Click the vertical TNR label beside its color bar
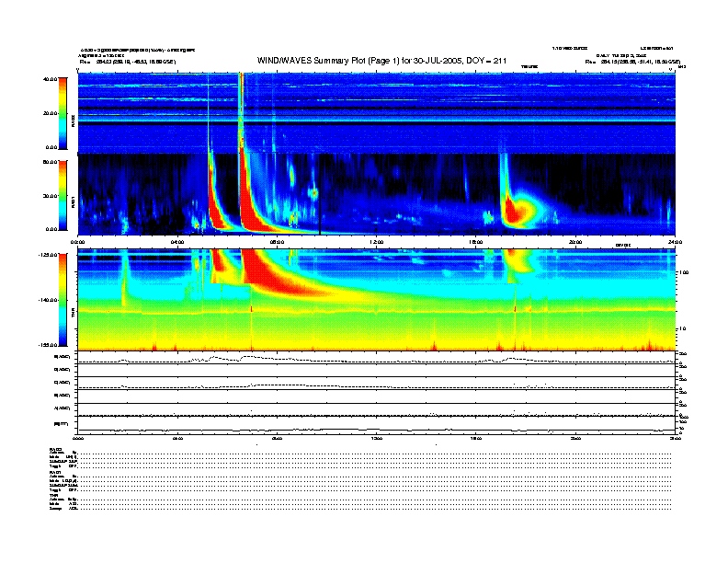The width and height of the screenshot is (728, 563). (x=73, y=314)
